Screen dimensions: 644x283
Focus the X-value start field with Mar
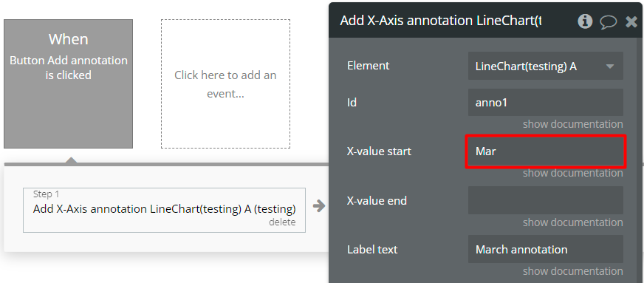coord(546,151)
